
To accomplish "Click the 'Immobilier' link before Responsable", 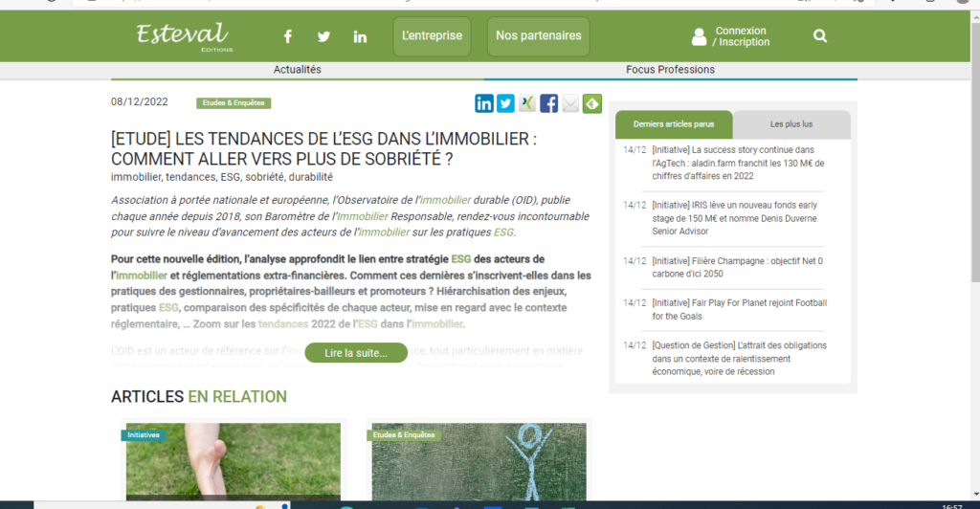I will coord(363,216).
